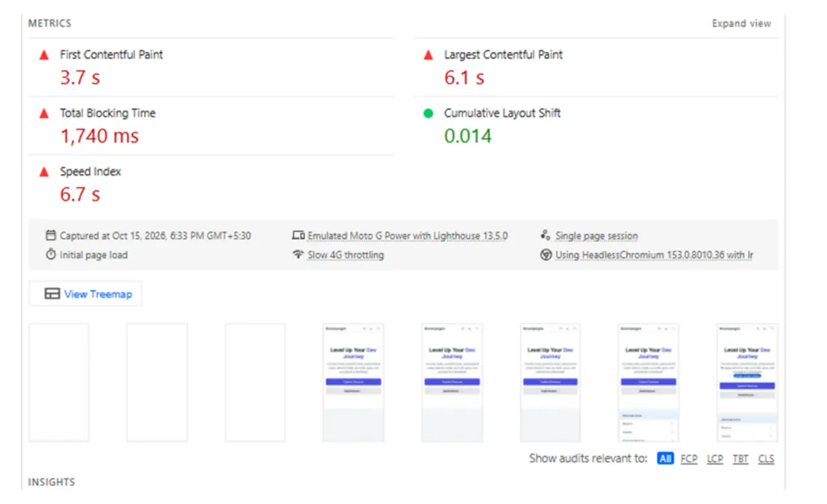Click the Captured at Oct 15, 2026 text

point(156,236)
